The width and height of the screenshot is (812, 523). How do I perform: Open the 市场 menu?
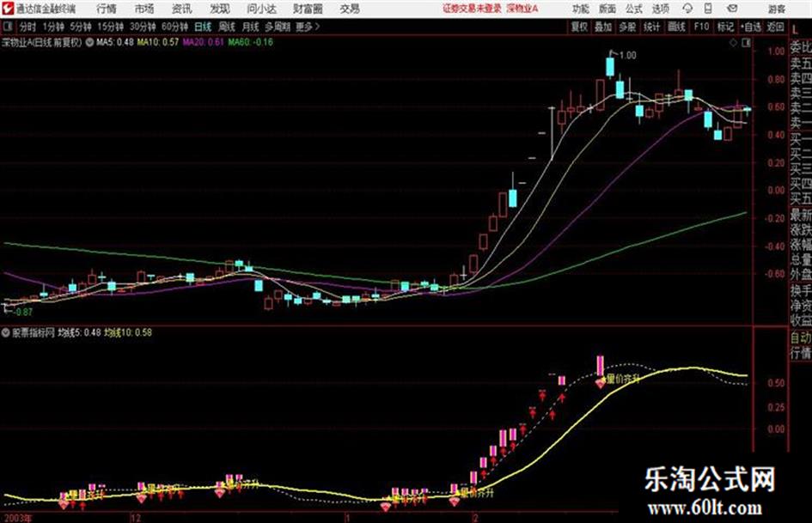(x=144, y=9)
